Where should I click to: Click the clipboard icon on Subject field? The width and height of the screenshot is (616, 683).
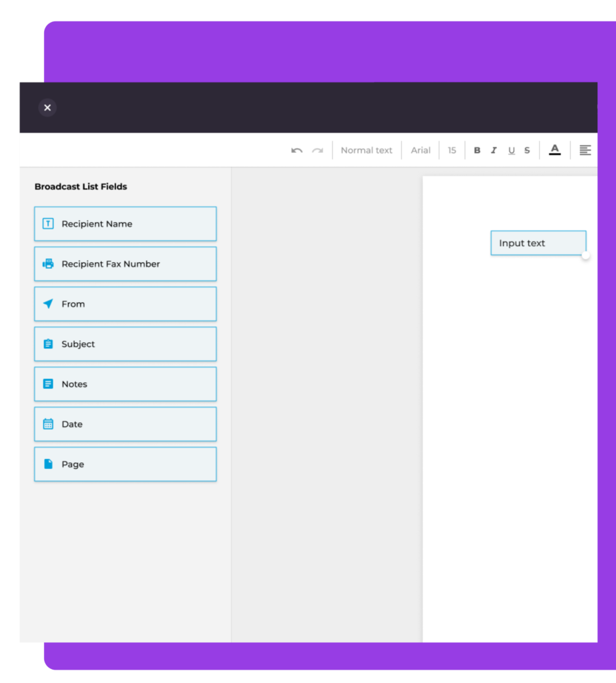(47, 344)
